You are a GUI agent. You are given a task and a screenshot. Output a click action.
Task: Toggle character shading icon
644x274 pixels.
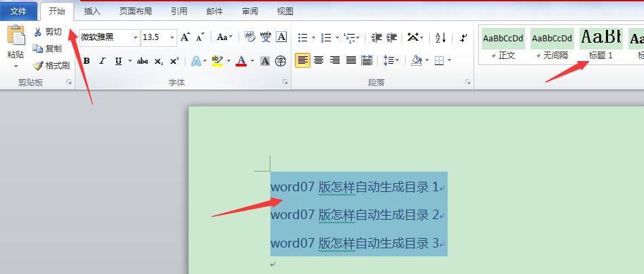point(265,61)
